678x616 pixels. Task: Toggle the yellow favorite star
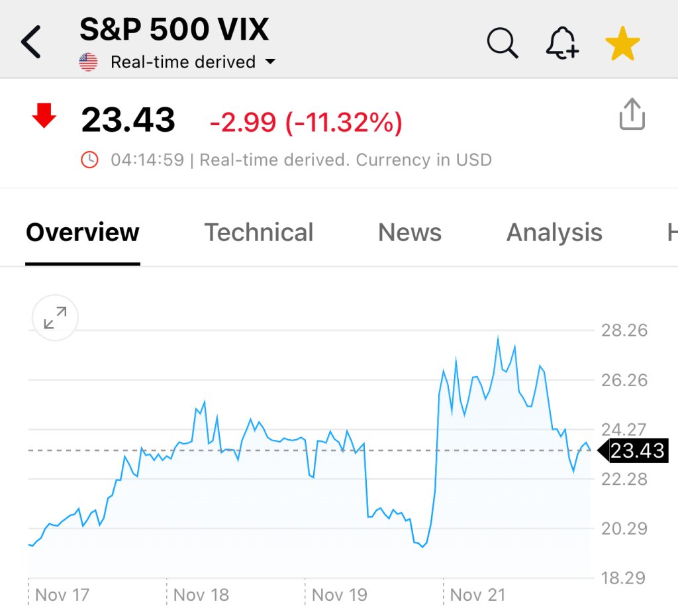tap(622, 44)
